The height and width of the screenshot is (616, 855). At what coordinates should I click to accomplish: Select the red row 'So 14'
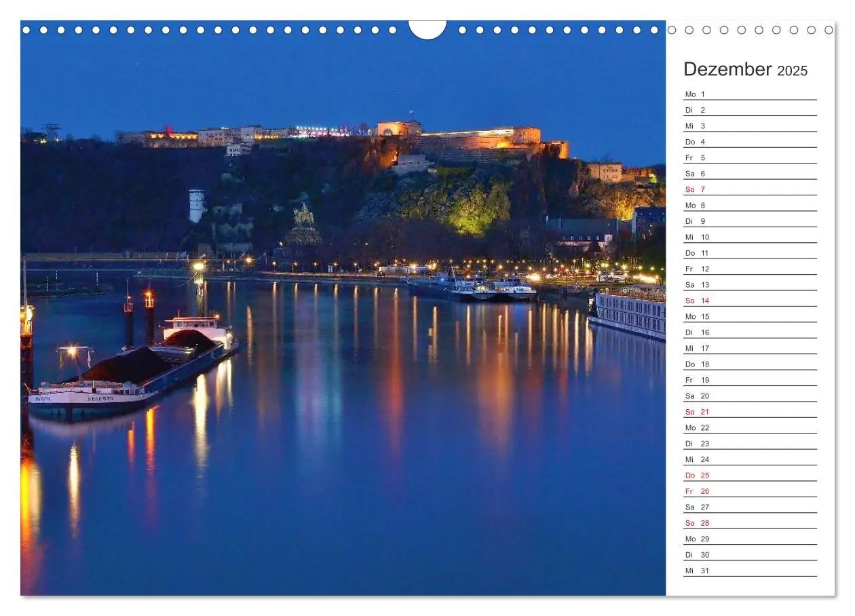click(750, 300)
